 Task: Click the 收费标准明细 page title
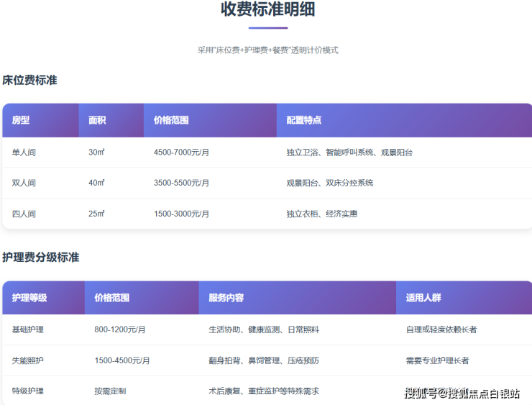pos(267,10)
